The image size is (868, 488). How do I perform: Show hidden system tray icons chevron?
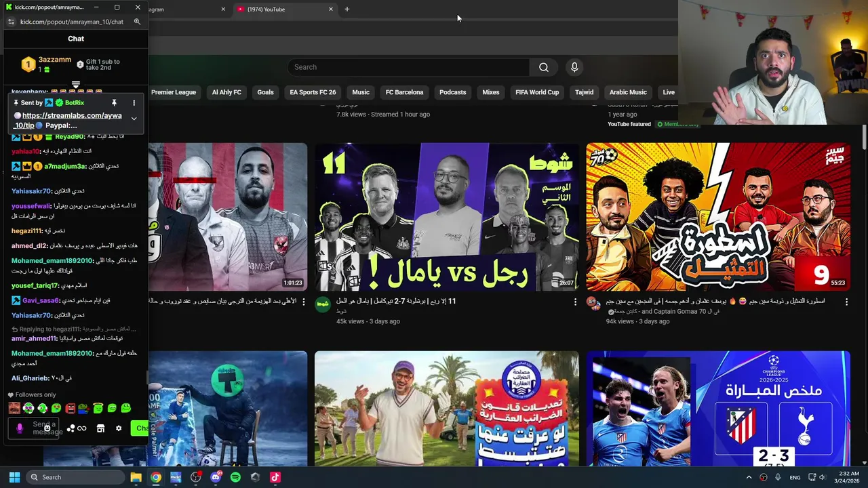(749, 477)
